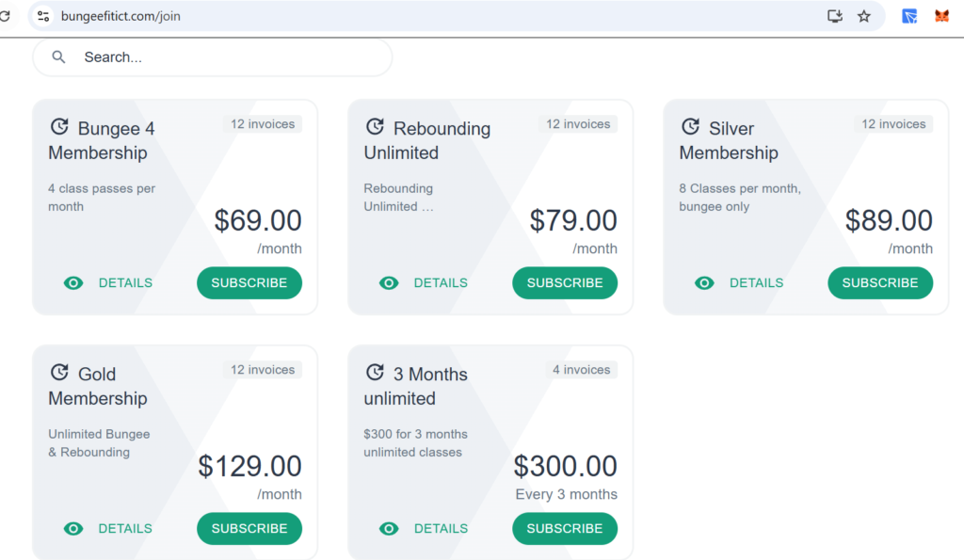Bookmark this page with the star icon
964x560 pixels.
click(x=864, y=16)
